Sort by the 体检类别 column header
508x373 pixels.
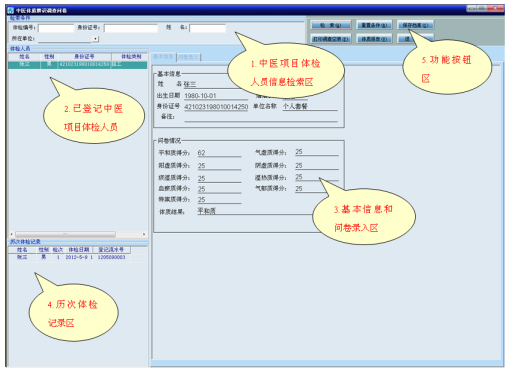(130, 56)
